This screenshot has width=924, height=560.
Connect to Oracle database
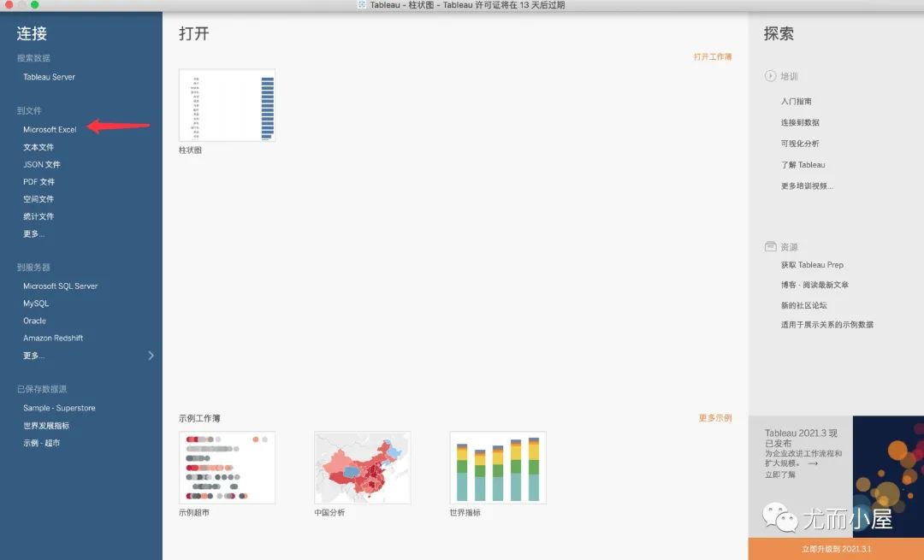[34, 321]
